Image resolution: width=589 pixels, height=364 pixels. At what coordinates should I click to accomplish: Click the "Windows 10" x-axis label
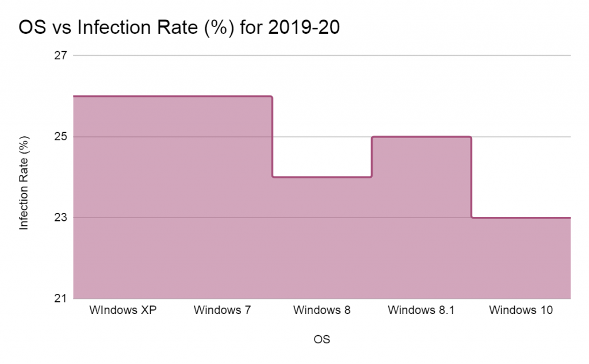coord(521,311)
